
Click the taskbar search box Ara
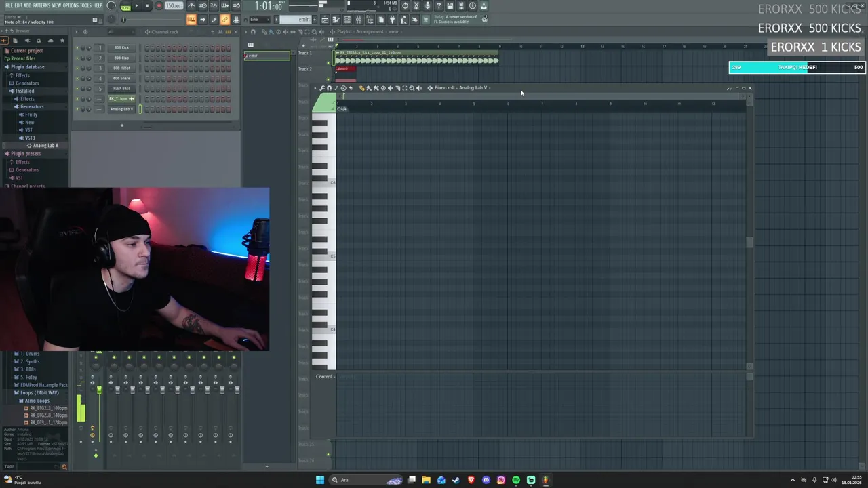point(366,480)
